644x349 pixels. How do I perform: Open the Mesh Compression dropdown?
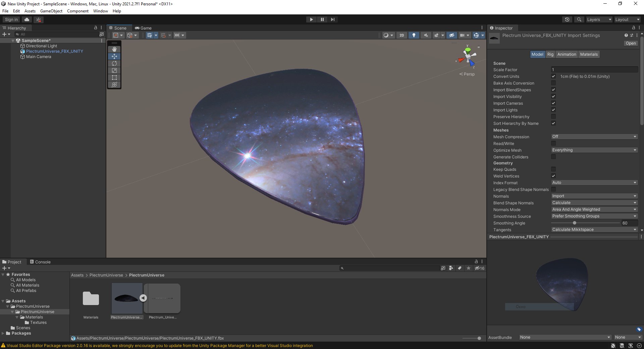(594, 137)
